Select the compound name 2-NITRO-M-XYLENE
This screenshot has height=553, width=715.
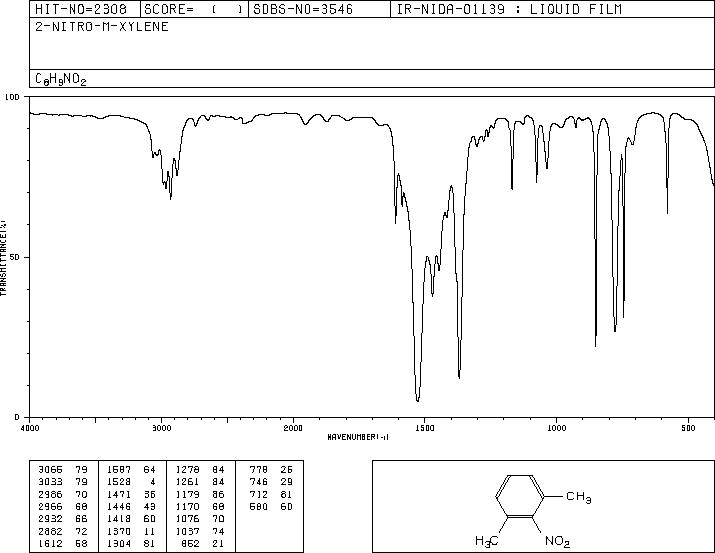click(x=102, y=27)
